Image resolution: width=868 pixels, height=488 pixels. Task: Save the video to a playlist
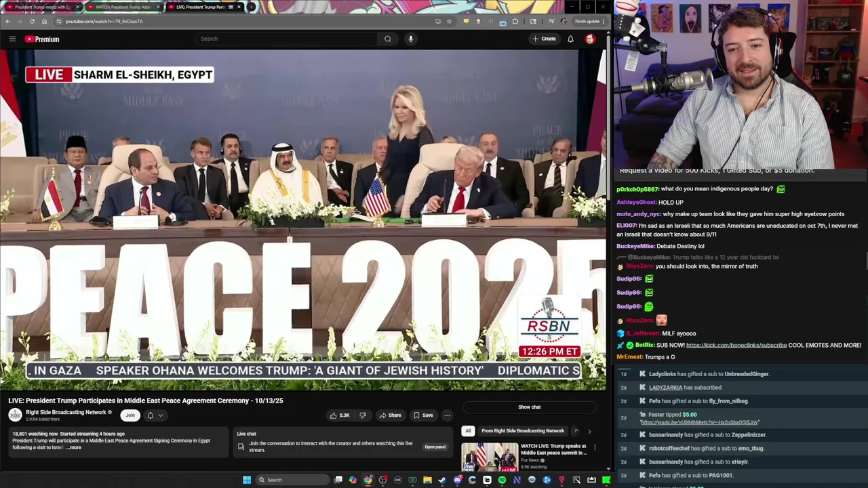(423, 415)
